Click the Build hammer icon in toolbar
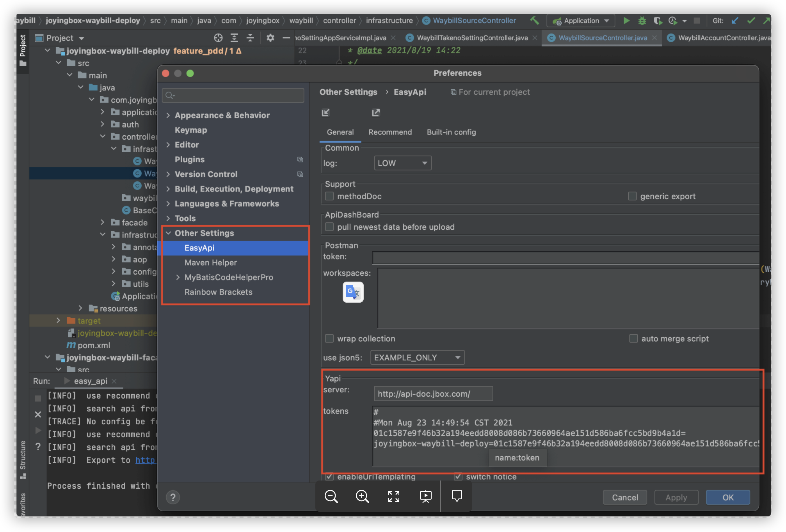This screenshot has height=532, width=786. pos(534,20)
